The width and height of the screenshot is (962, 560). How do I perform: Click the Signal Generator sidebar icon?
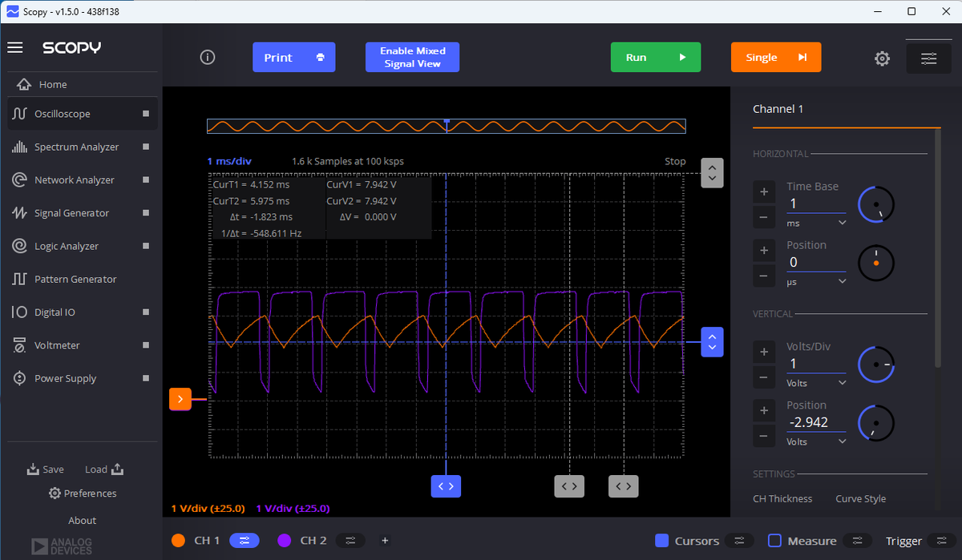20,213
